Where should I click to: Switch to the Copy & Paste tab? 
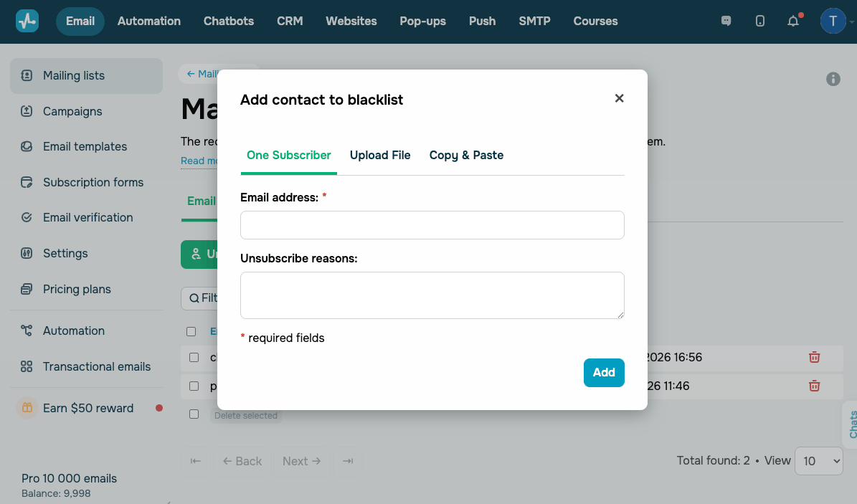coord(466,155)
